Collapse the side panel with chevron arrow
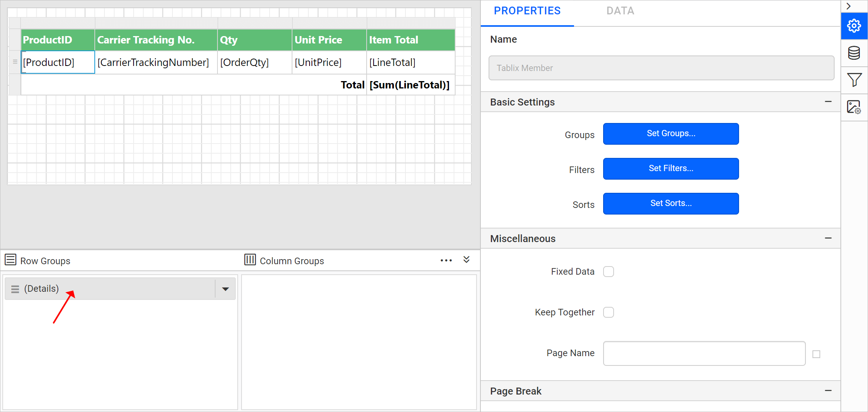868x412 pixels. point(849,6)
